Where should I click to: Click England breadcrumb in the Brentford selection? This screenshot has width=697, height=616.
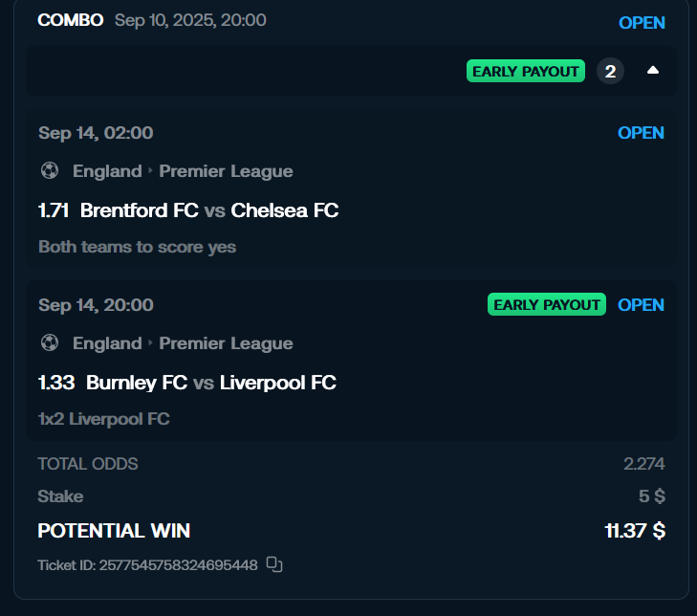(107, 171)
